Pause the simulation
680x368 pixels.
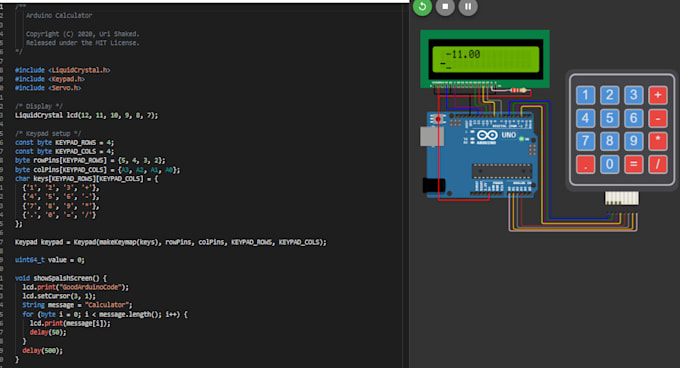(x=468, y=7)
